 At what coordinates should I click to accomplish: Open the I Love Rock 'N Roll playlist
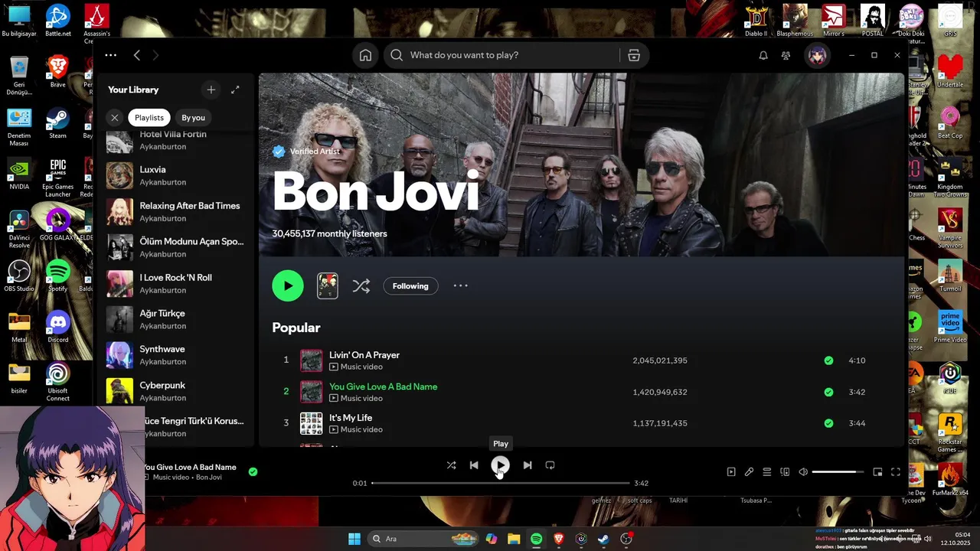[x=176, y=283]
